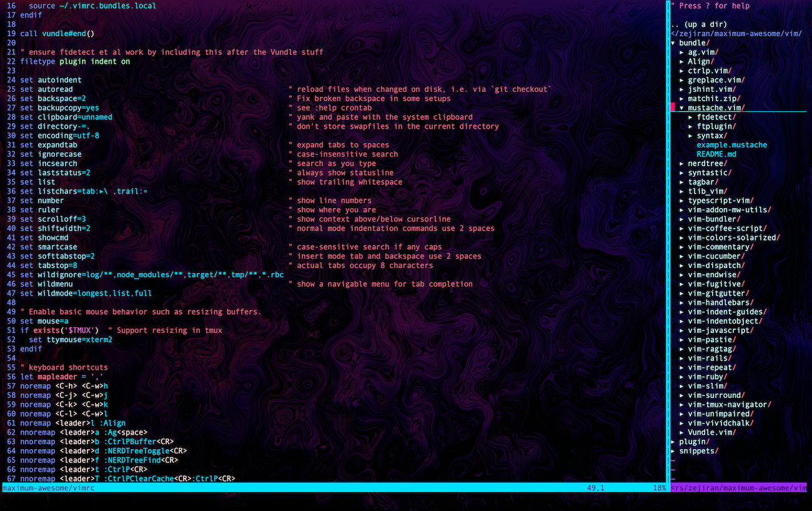The width and height of the screenshot is (812, 511).
Task: Select vim-rails/ folder
Action: [x=710, y=359]
